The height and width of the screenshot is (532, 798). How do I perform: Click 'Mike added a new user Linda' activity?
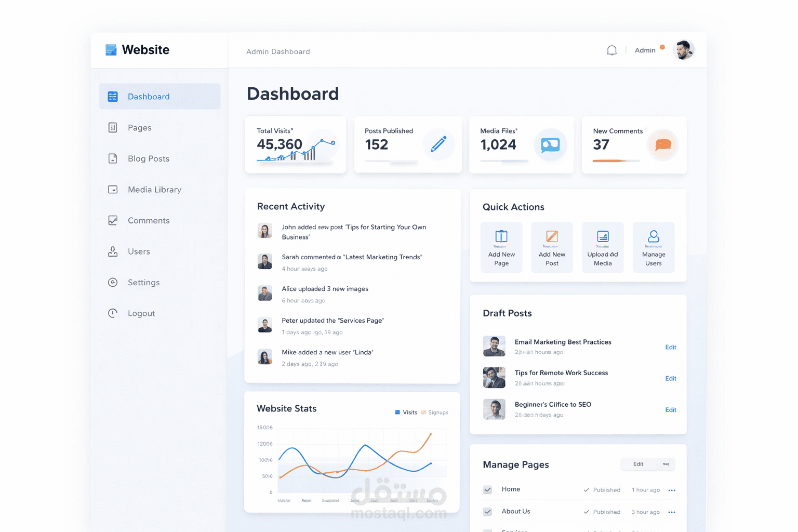point(328,352)
